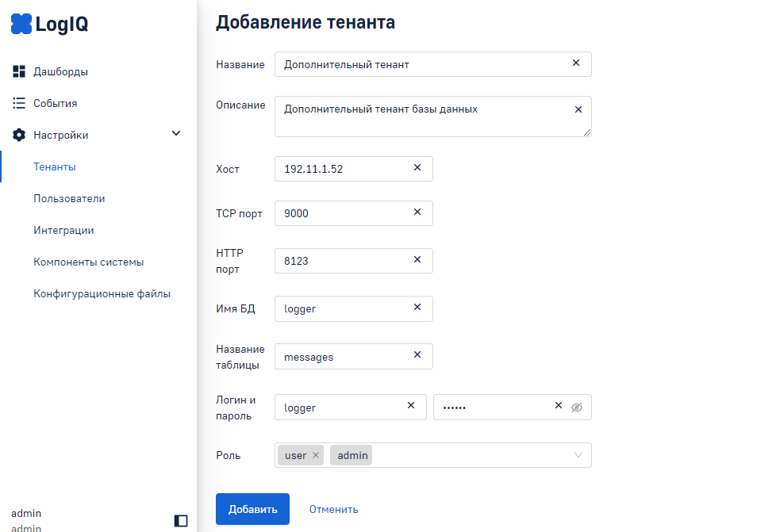780x532 pixels.
Task: Open Дашборды via its grid icon
Action: 20,71
